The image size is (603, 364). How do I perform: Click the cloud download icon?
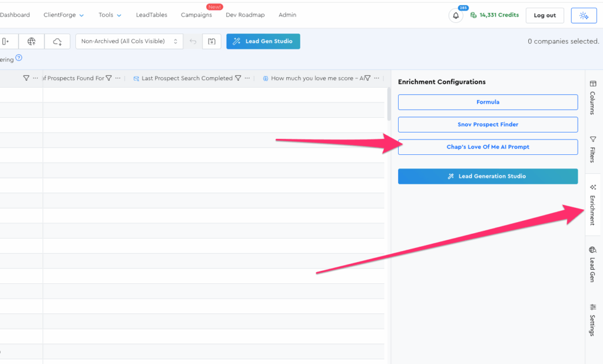57,41
